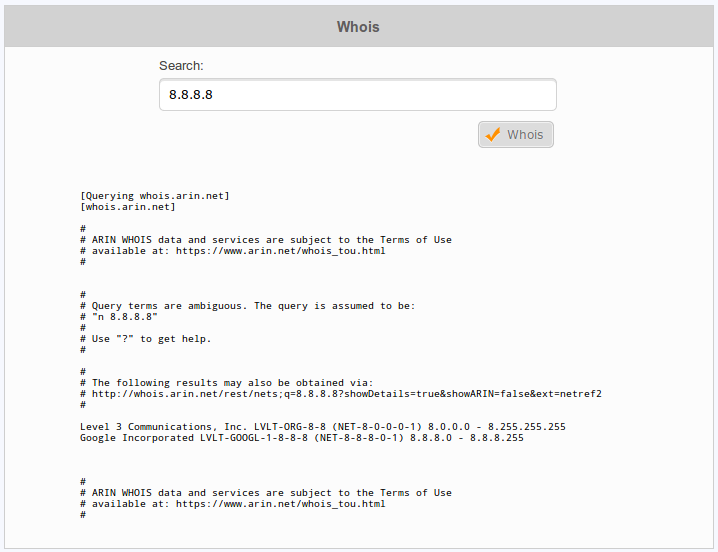
Task: Click the following results may also be obtained line
Action: 227,383
